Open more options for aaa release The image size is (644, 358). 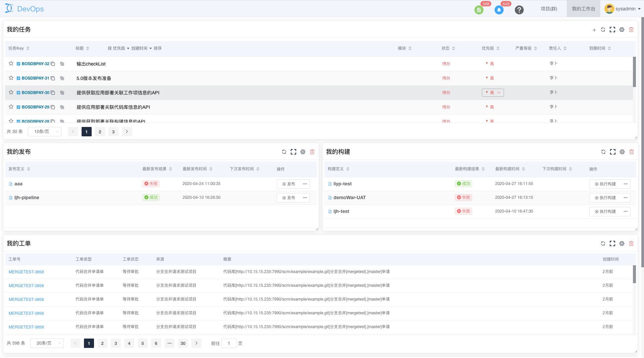tap(305, 184)
